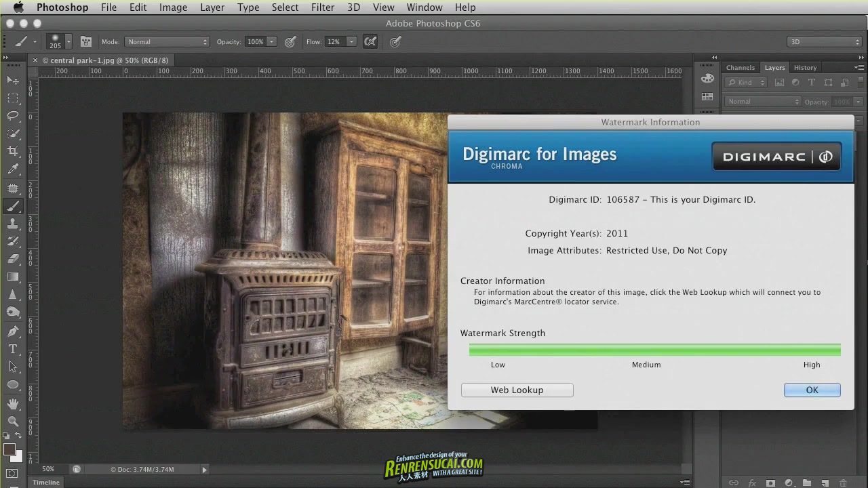Toggle tablet pressure for size
This screenshot has width=868, height=488.
[x=395, y=41]
